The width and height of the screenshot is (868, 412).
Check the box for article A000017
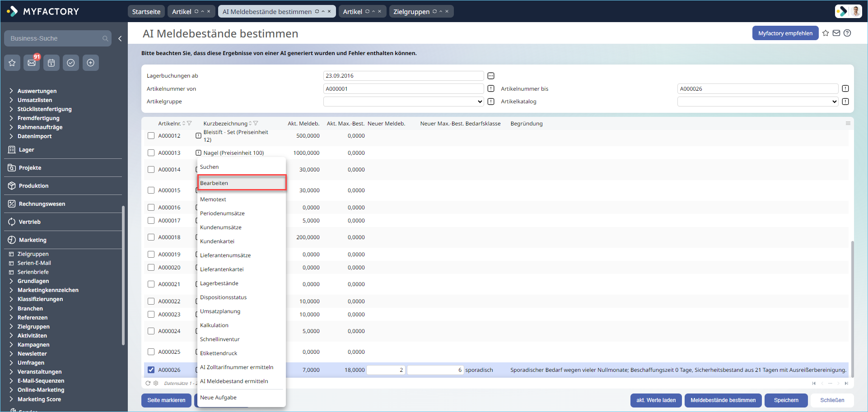coord(151,221)
